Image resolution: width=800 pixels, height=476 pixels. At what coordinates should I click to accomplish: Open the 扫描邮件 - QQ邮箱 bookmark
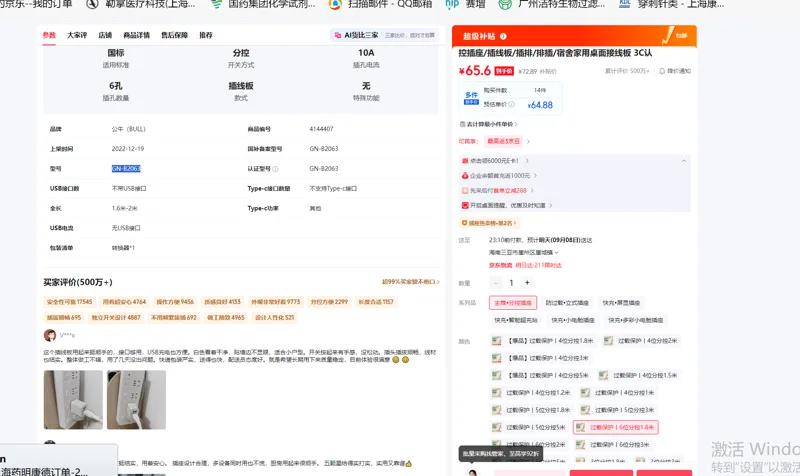point(381,4)
